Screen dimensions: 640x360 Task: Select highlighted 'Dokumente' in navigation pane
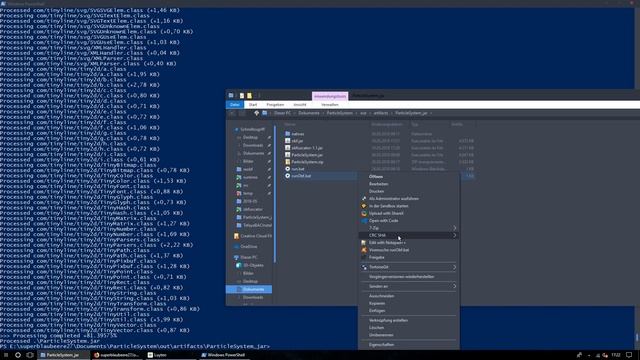pyautogui.click(x=249, y=289)
